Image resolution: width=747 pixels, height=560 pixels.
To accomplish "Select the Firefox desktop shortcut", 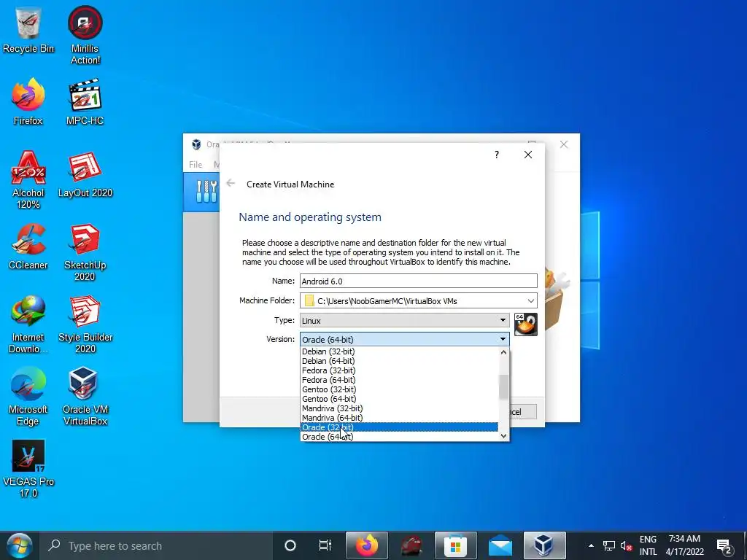I will (x=28, y=102).
